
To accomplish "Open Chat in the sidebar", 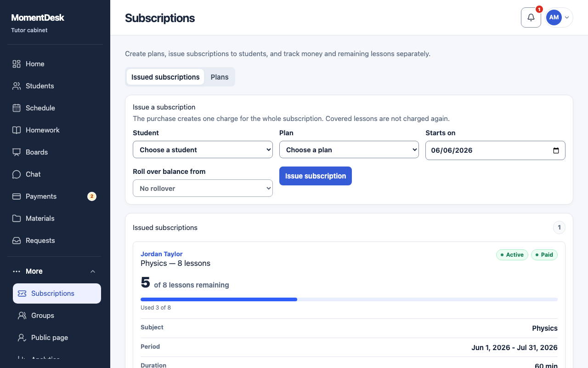I will click(55, 174).
